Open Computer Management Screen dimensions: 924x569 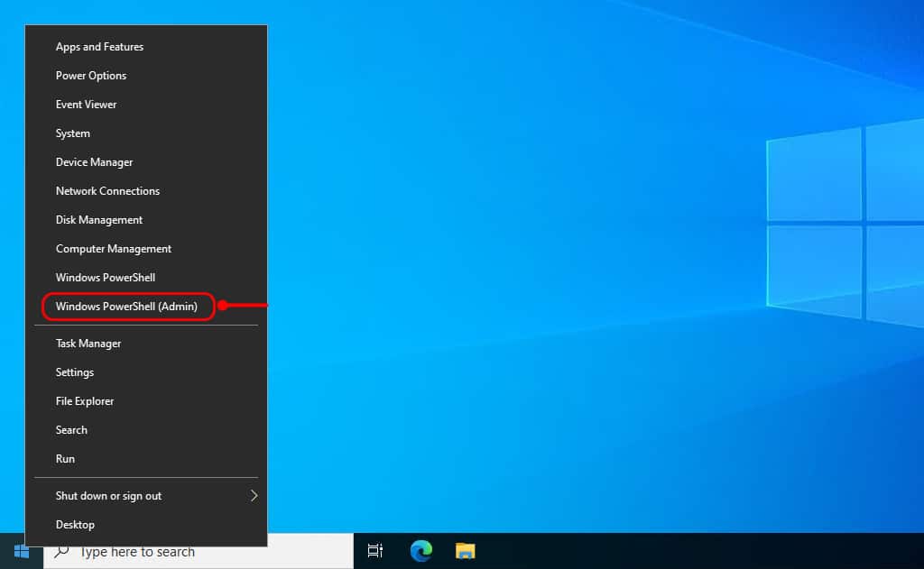146,249
